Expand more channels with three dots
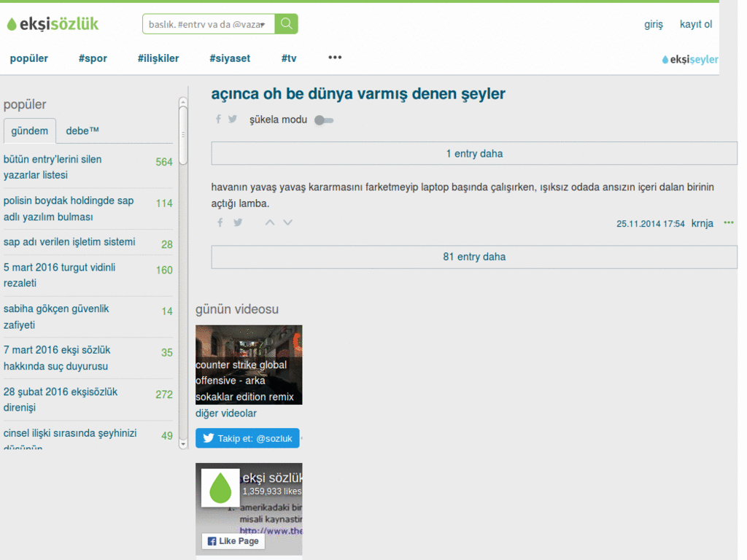Screen dimensions: 747x560 pos(335,57)
